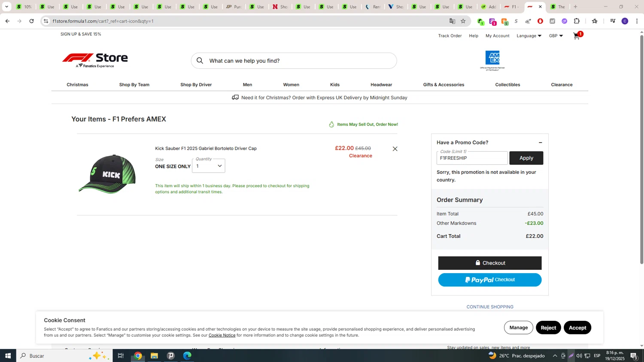
Task: Close the current F1 store tab
Action: point(540,7)
